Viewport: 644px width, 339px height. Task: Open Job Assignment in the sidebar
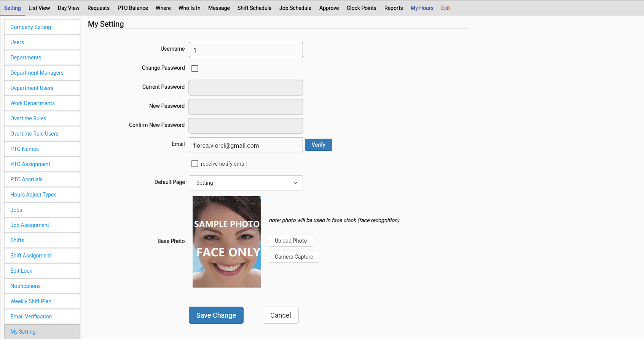coord(42,225)
